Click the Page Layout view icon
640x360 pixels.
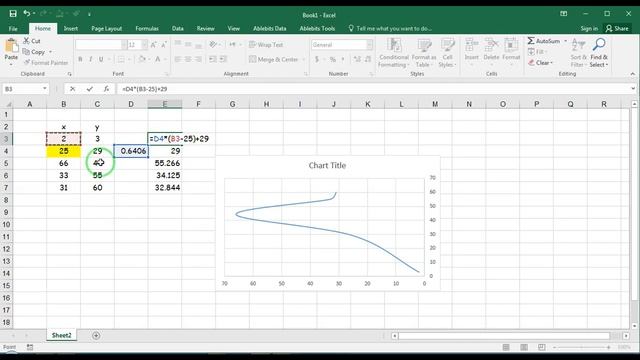pos(524,347)
